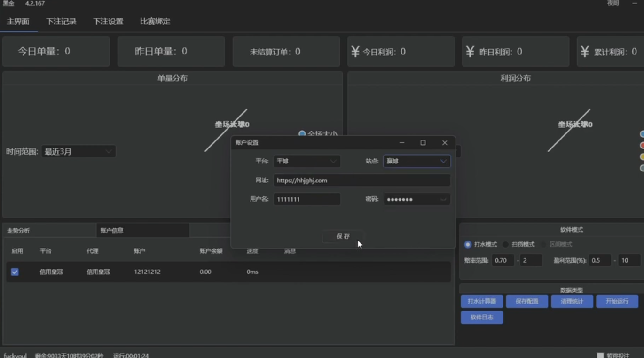Click the 开始运行 button
Screen dimensions: 644x358
point(617,301)
